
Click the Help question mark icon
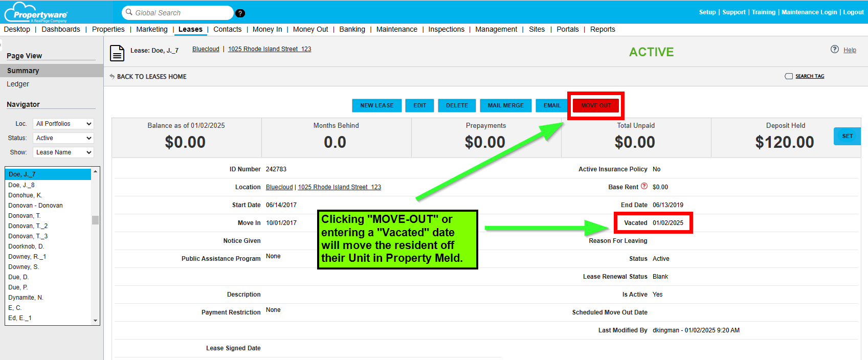point(834,50)
